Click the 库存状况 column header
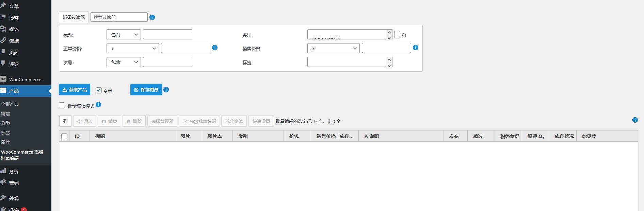The image size is (644, 211). [x=563, y=136]
